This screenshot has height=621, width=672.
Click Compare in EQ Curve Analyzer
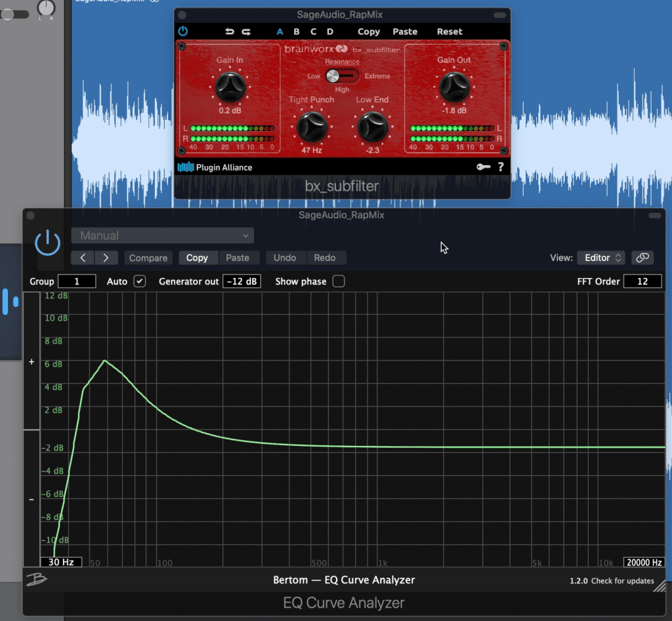coord(148,258)
